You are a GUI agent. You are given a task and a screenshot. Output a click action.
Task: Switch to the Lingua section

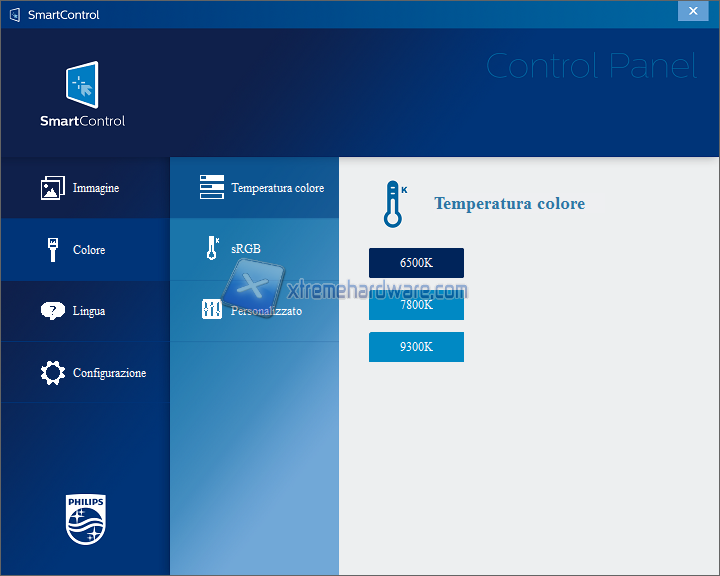click(89, 311)
